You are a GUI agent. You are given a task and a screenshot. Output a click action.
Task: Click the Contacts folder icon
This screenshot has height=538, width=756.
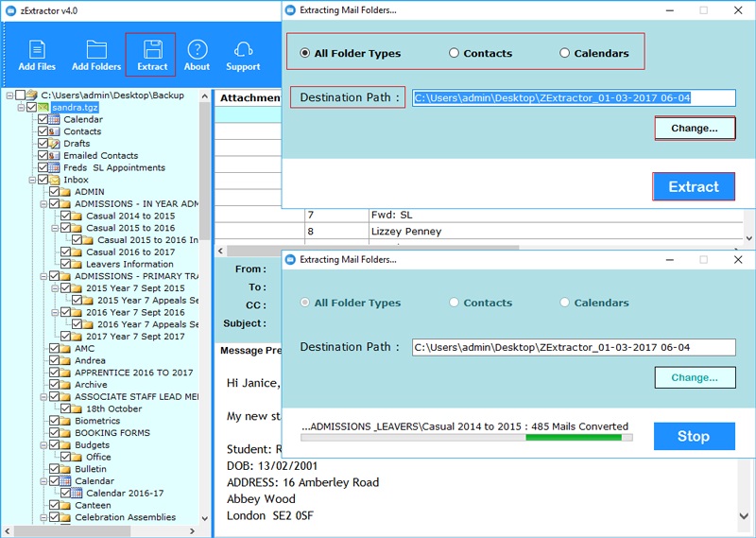coord(55,131)
